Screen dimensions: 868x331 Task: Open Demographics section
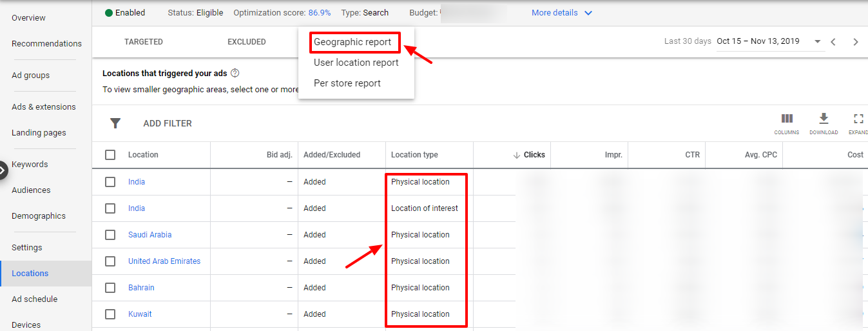pyautogui.click(x=39, y=216)
